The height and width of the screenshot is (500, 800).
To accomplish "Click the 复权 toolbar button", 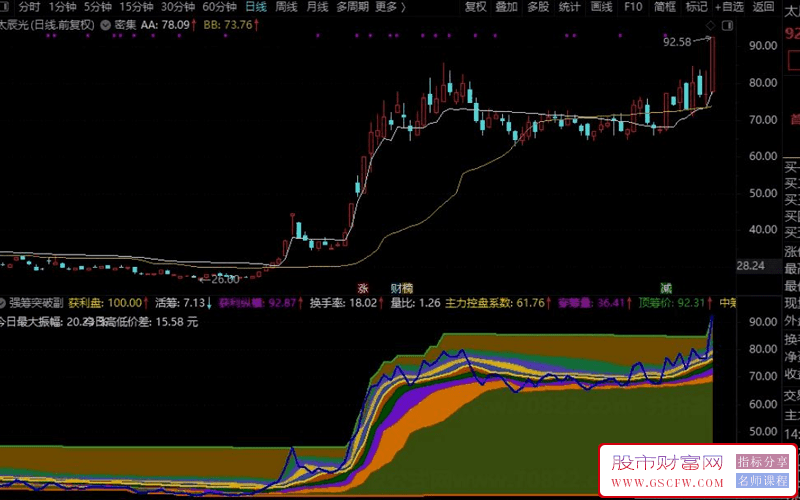I will (476, 7).
